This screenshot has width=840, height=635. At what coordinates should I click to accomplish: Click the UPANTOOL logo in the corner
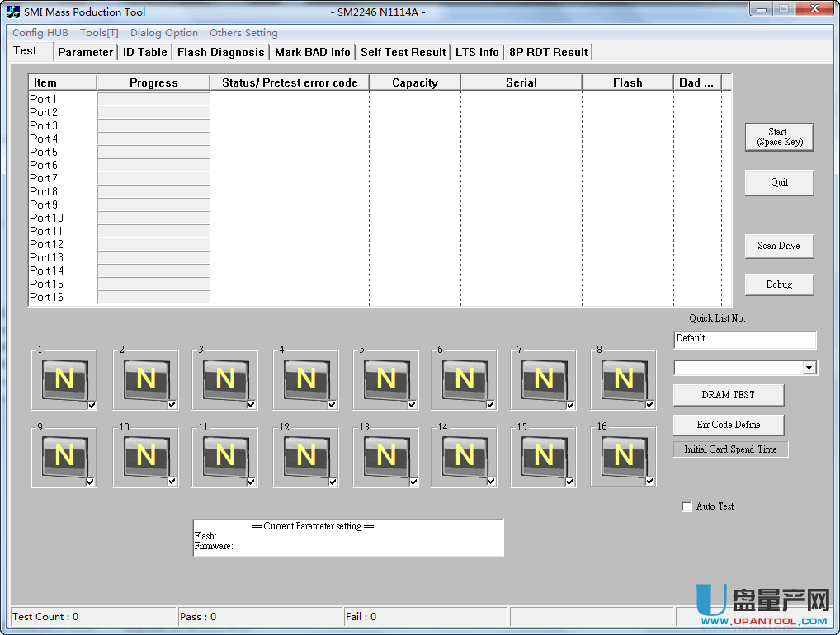click(759, 604)
